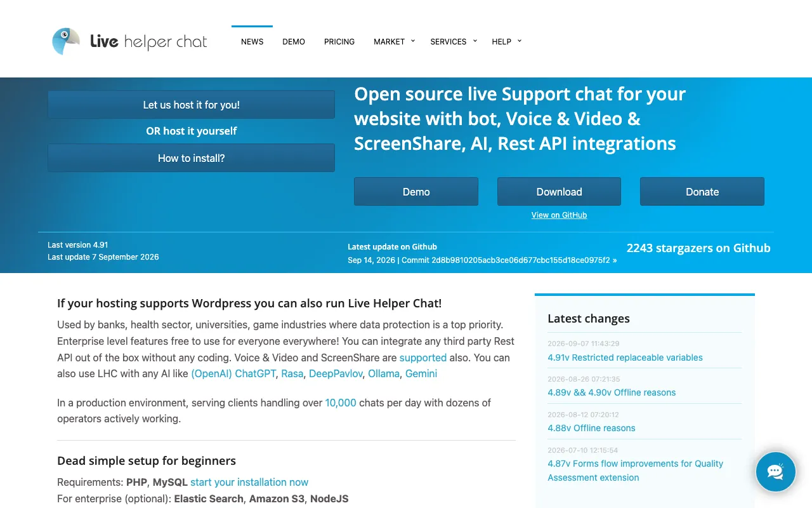Click the Donate button
This screenshot has height=508, width=812.
(702, 192)
